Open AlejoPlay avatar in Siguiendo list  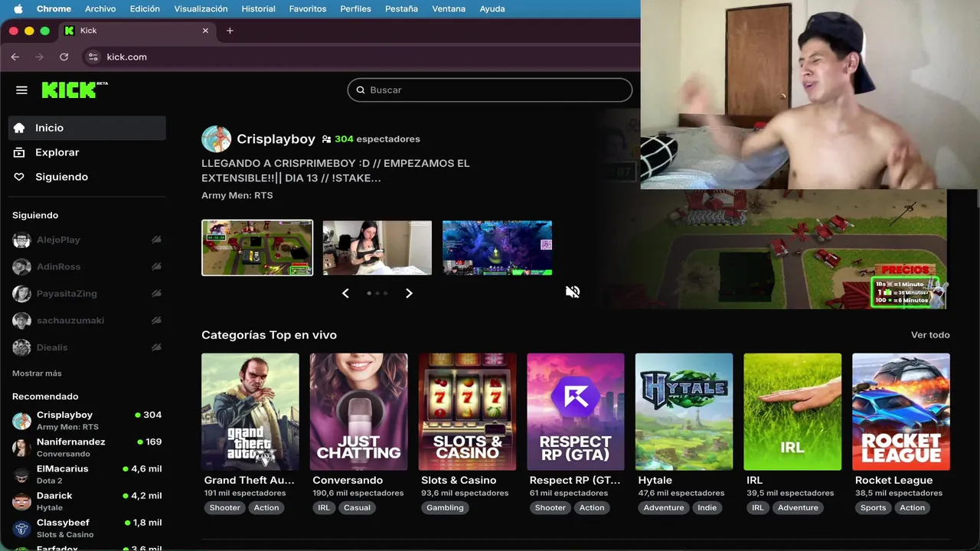[x=21, y=240]
